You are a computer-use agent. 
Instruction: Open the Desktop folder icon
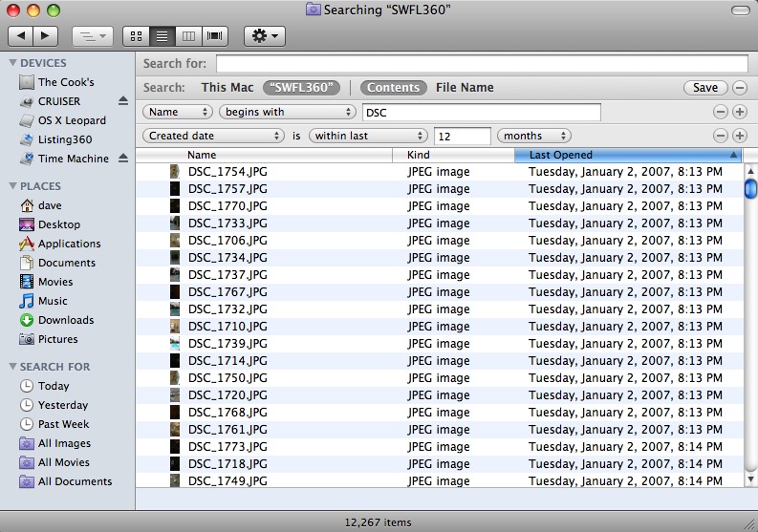point(27,224)
